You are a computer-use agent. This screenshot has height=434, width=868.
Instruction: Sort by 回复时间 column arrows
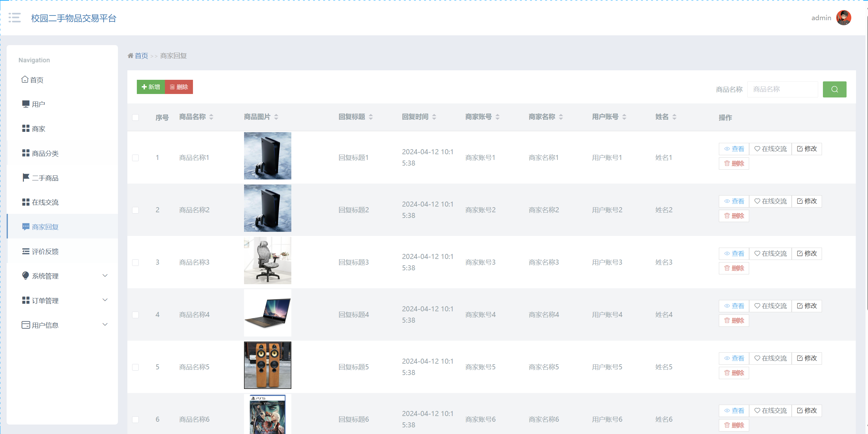click(434, 117)
